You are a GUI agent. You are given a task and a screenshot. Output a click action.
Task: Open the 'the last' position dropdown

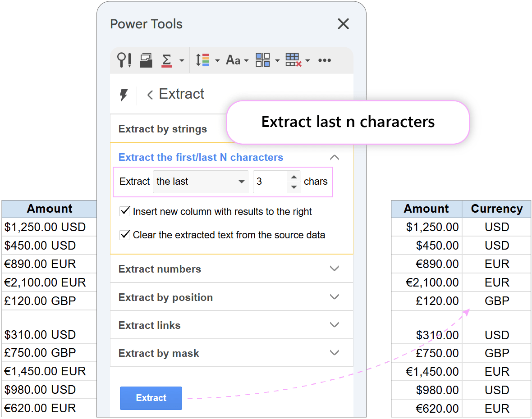[201, 182]
